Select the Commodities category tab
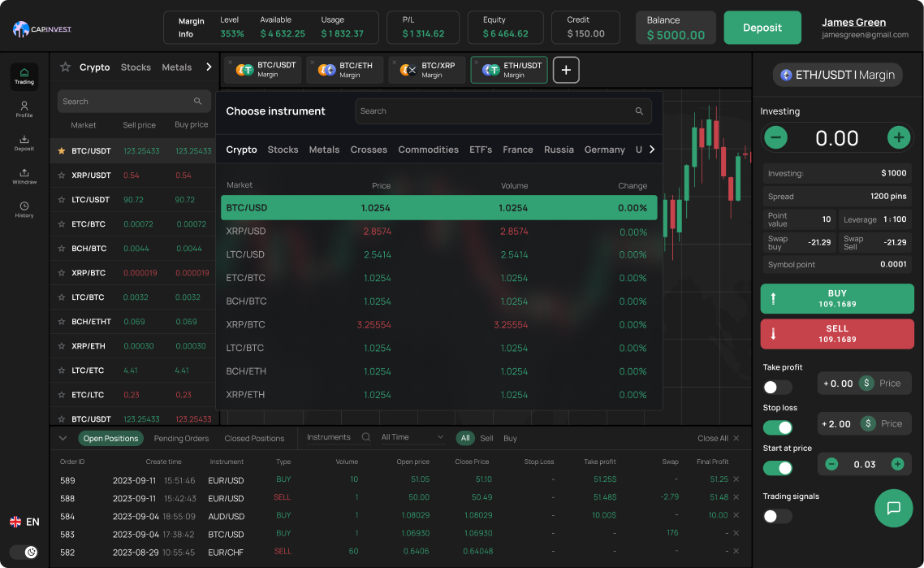924x568 pixels. tap(428, 150)
